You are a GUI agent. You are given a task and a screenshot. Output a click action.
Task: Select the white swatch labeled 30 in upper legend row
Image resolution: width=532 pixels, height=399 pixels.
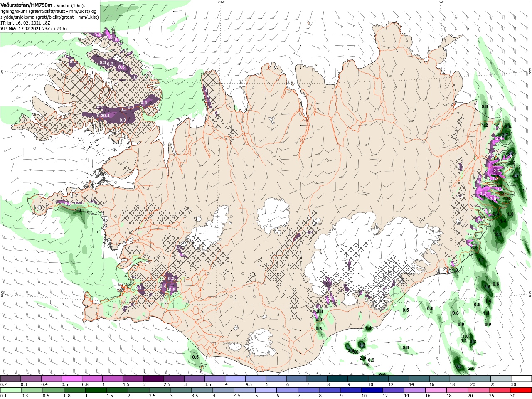[522, 379]
